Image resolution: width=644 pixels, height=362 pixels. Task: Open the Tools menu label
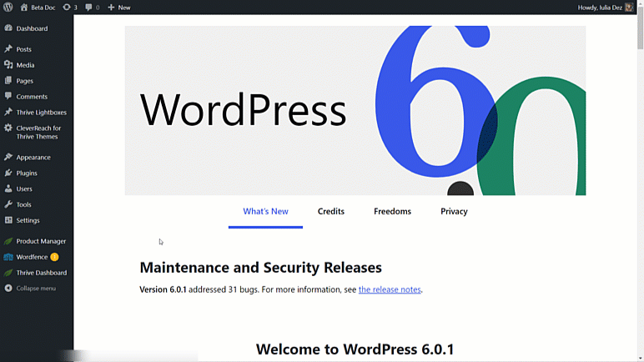click(23, 204)
